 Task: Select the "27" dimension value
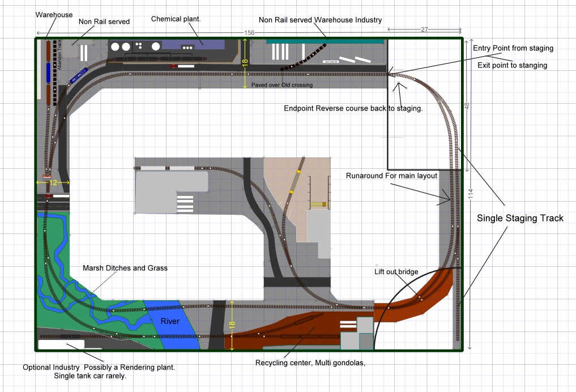pyautogui.click(x=424, y=29)
